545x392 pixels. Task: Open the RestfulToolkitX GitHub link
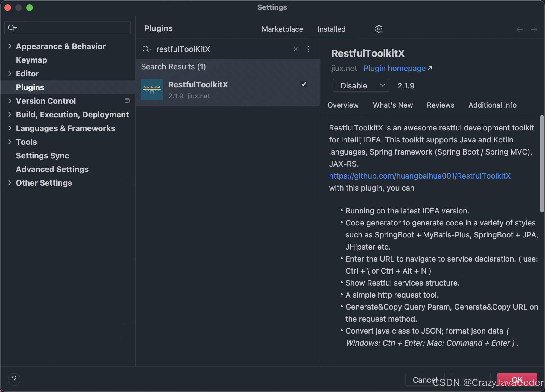420,176
